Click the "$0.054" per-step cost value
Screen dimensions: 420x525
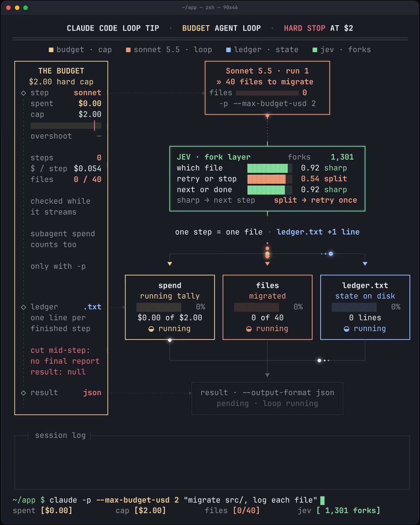click(x=87, y=168)
